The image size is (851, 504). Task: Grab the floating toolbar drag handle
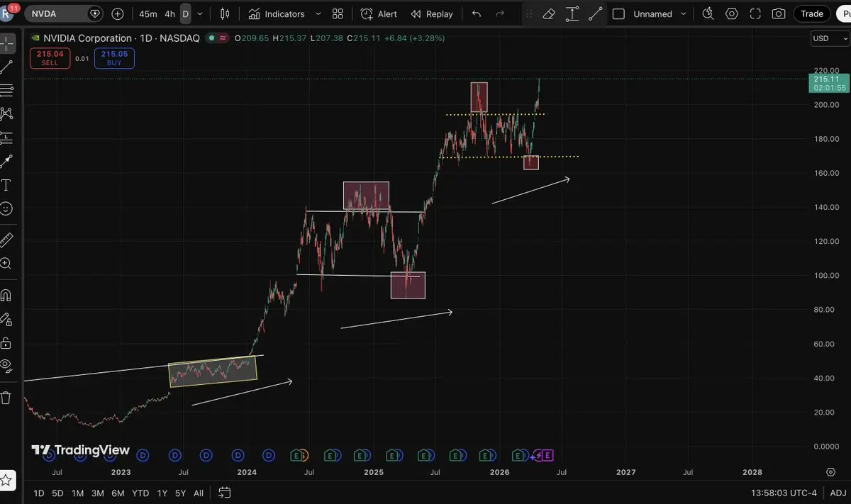tap(528, 13)
